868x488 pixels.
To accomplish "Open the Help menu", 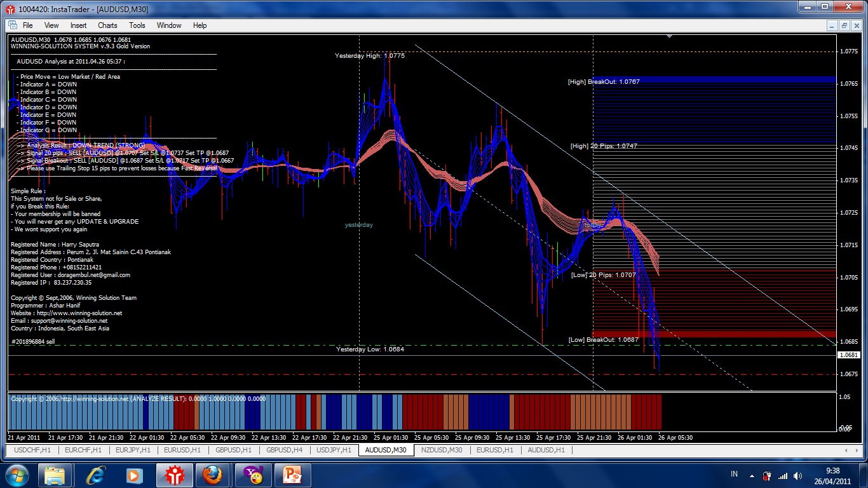I will [x=200, y=25].
